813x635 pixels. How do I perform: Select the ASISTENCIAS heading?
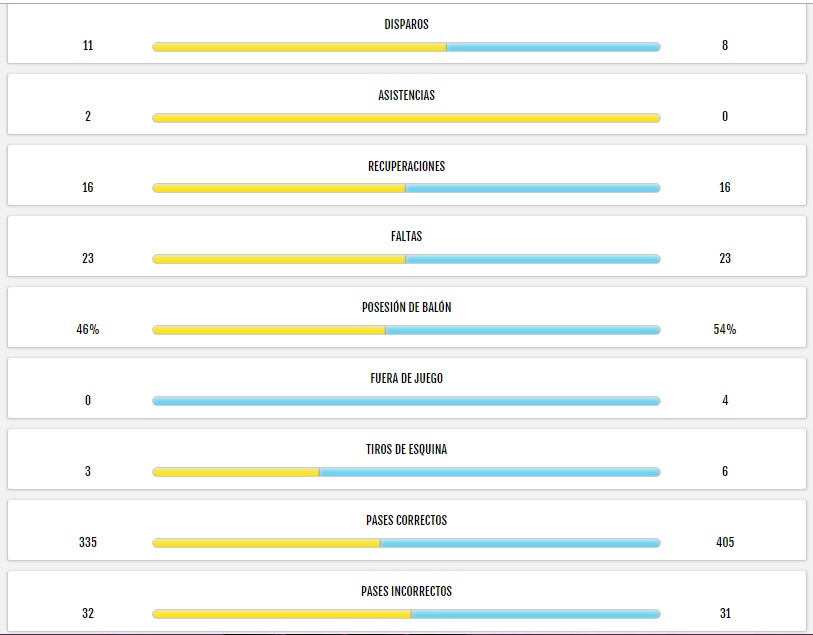click(406, 95)
